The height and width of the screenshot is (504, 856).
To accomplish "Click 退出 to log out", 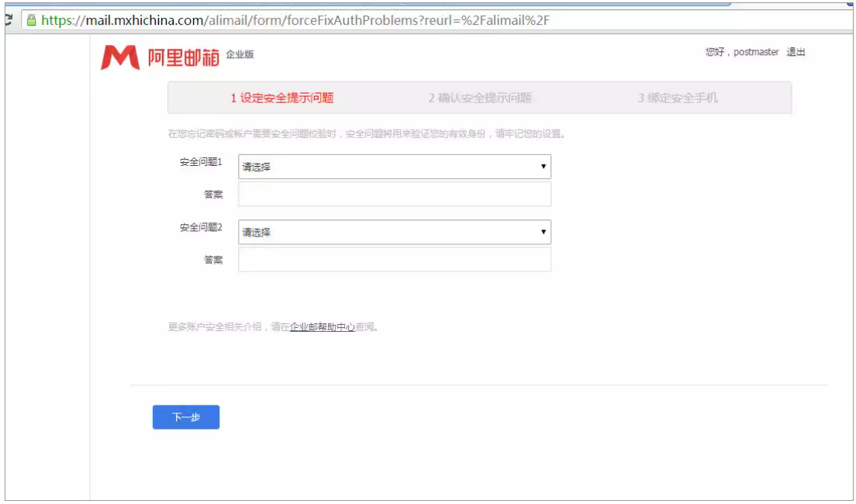I will click(796, 52).
